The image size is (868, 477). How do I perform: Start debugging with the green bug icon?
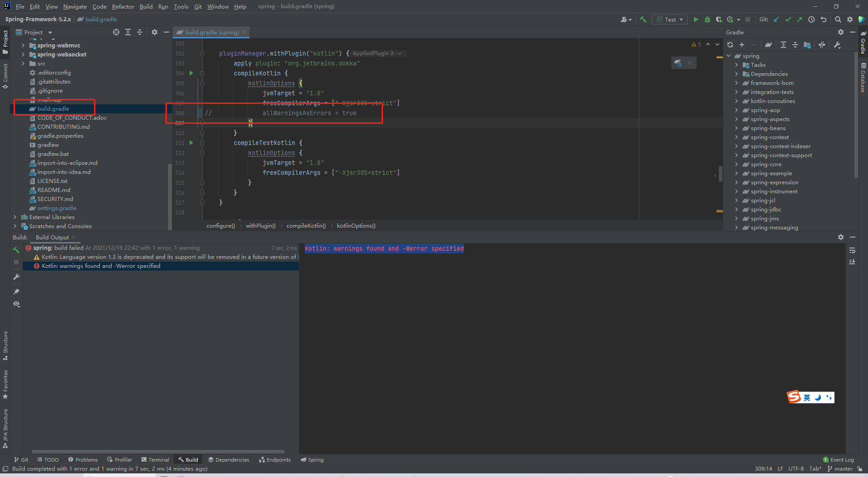tap(707, 19)
